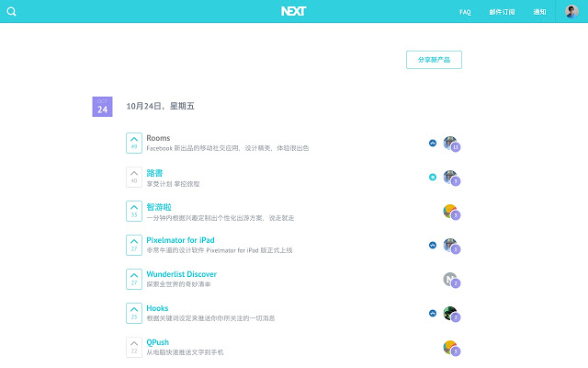588x368 pixels.
Task: Go to NEXT logo home
Action: point(294,11)
